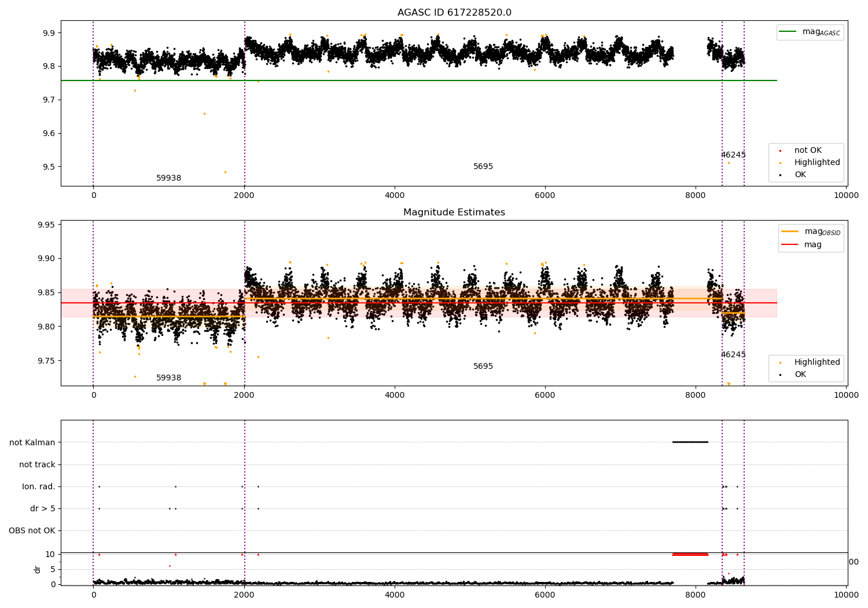Click the black "not Kalman" data bar near 8000

click(x=690, y=442)
